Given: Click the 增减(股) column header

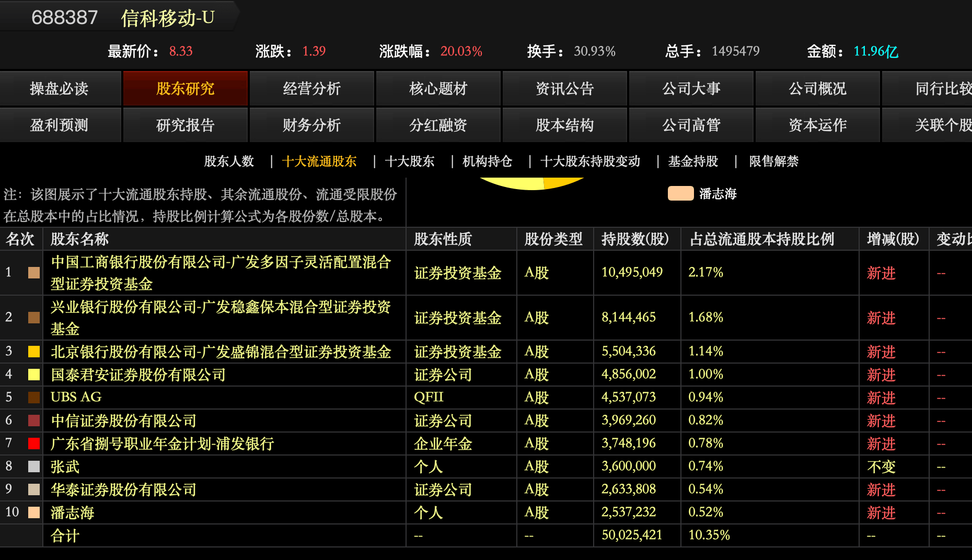Looking at the screenshot, I should tap(893, 239).
